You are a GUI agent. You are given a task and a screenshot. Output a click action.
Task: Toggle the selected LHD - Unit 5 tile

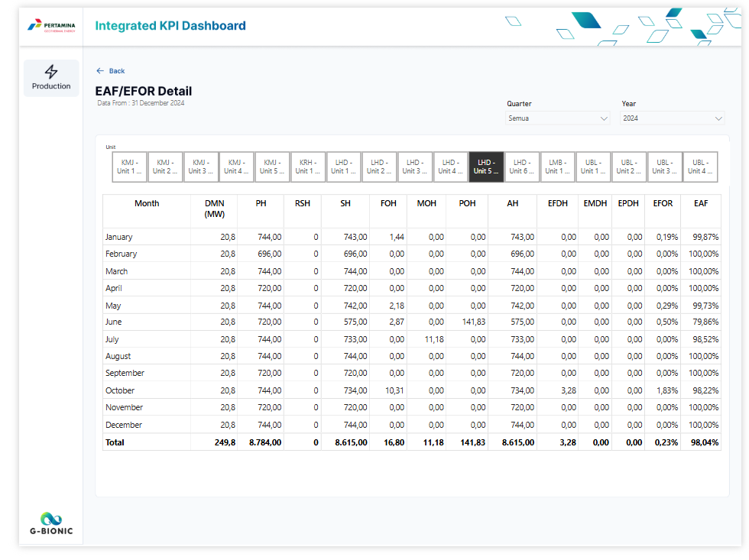point(485,167)
